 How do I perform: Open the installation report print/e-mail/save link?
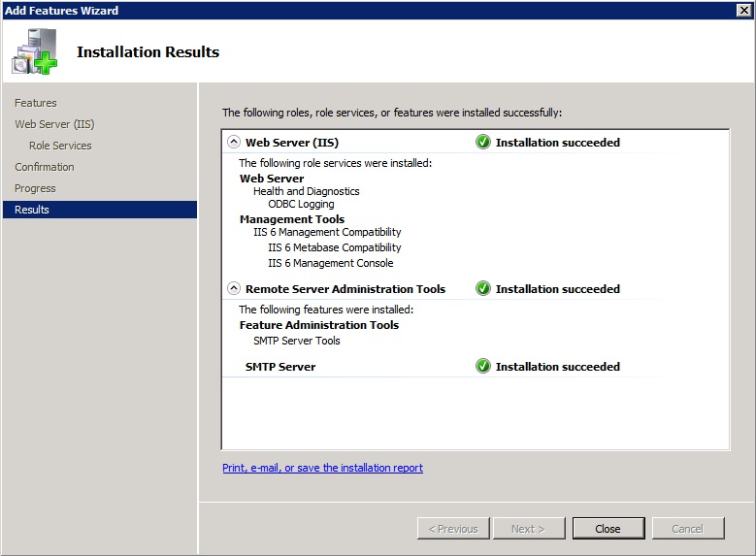(322, 468)
